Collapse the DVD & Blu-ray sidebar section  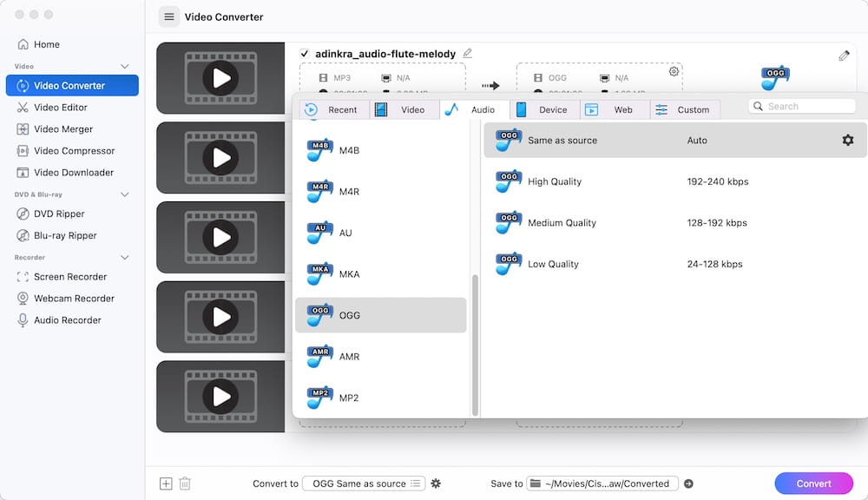(x=124, y=194)
